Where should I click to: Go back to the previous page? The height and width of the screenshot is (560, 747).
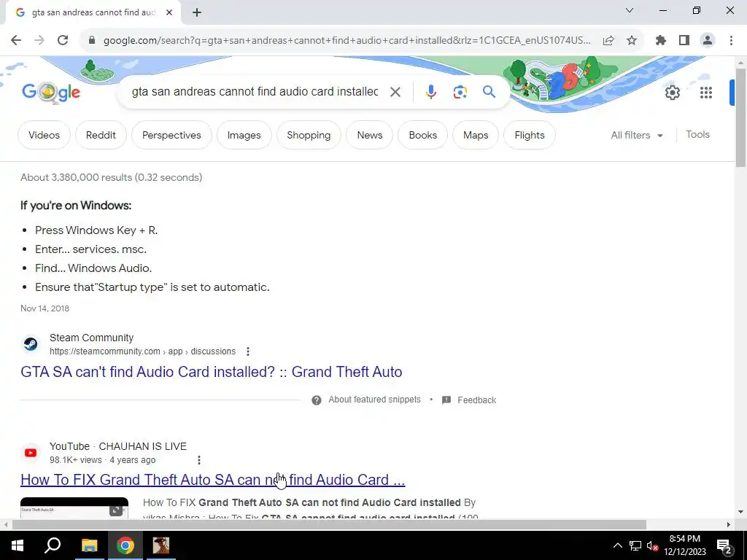pos(16,41)
